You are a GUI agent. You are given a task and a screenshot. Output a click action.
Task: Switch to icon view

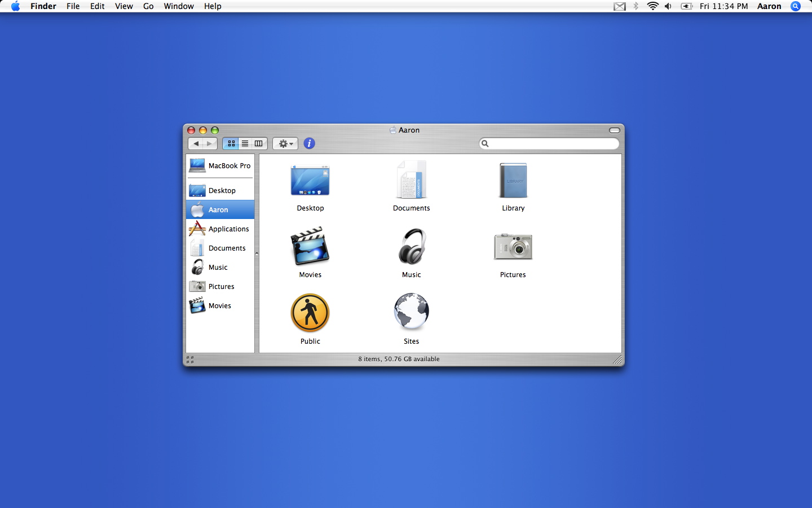231,143
